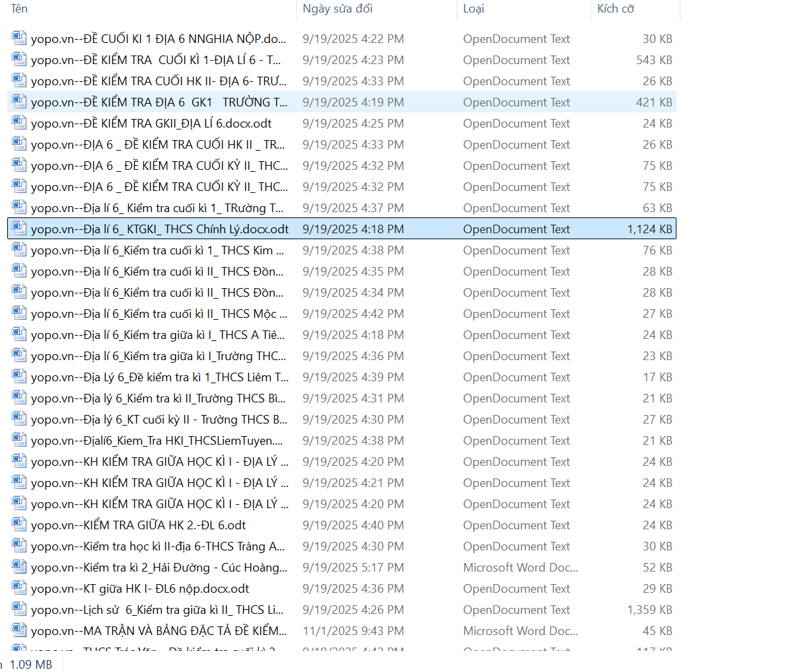Click the icon of Kiểm tra học kì II-địa 6-THCS Tràng A
Screen dimensions: 798x672
click(18, 546)
